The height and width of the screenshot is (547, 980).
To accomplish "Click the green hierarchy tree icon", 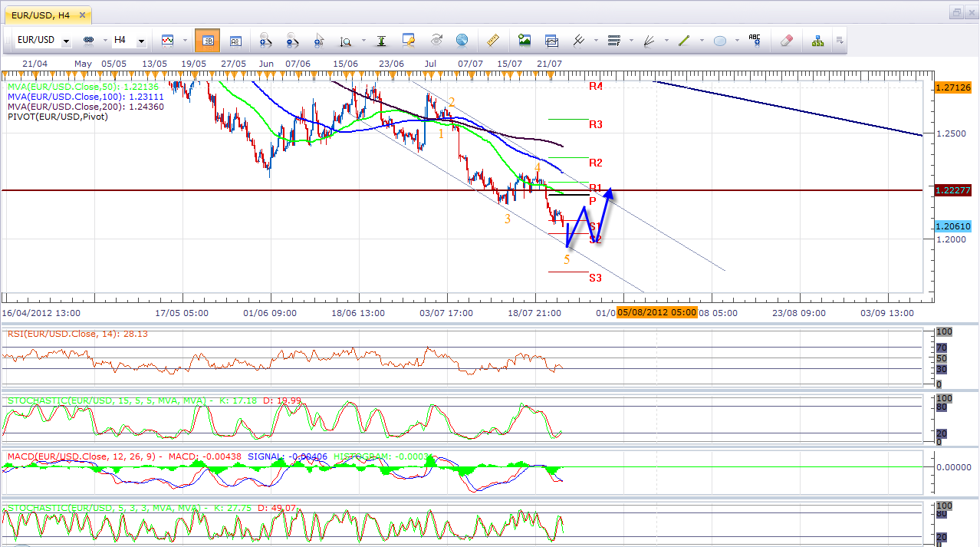I will click(x=817, y=41).
